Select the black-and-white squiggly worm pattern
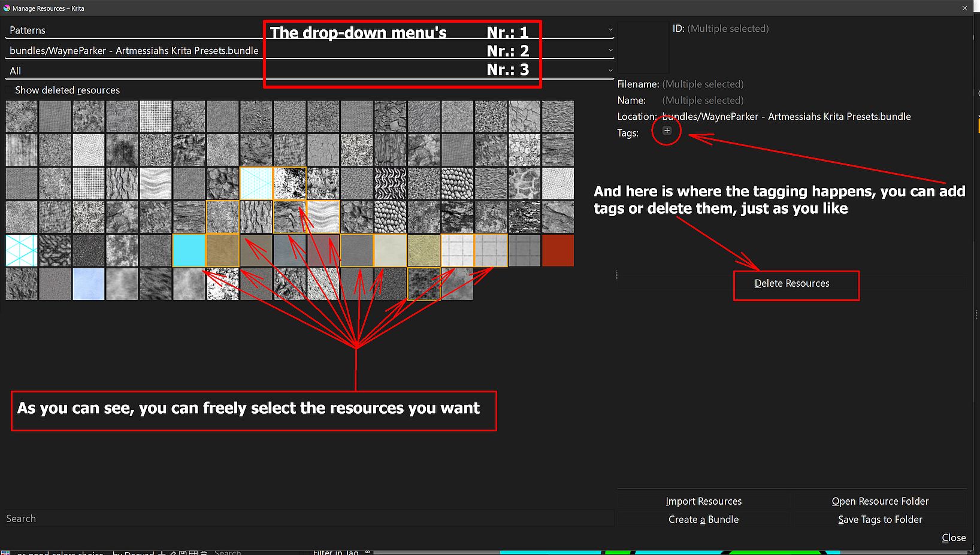The width and height of the screenshot is (980, 555). pyautogui.click(x=390, y=183)
